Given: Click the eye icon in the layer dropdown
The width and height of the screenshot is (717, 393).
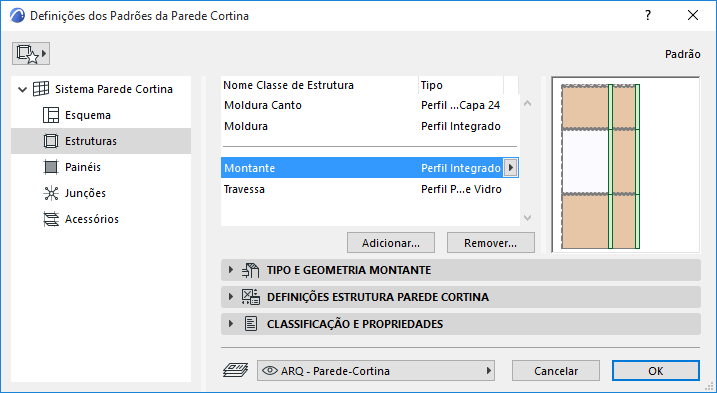Looking at the screenshot, I should coord(270,371).
